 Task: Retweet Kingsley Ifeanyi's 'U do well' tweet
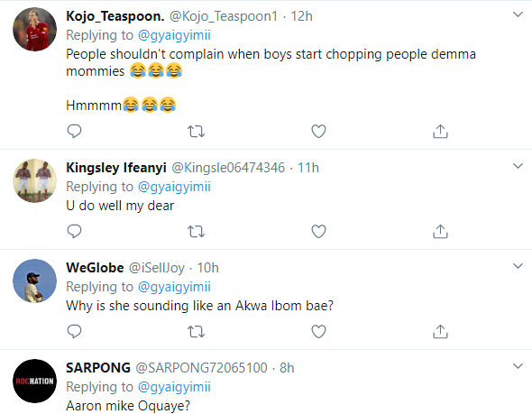(196, 232)
